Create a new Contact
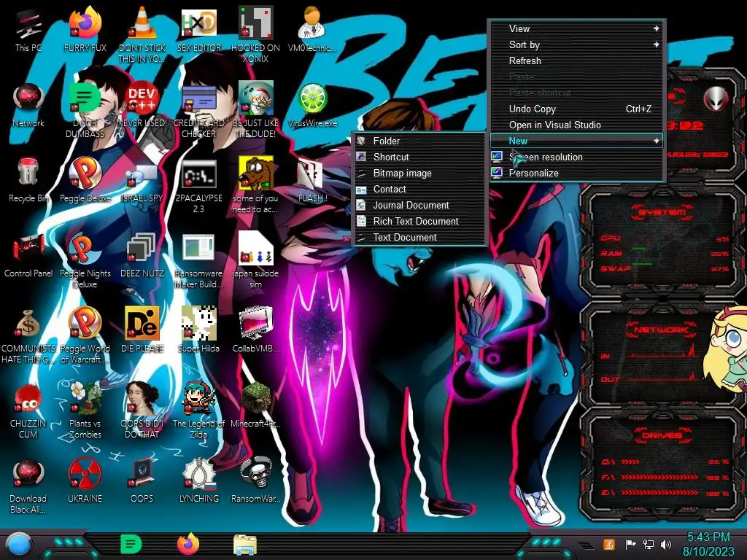Image resolution: width=747 pixels, height=560 pixels. (x=419, y=189)
